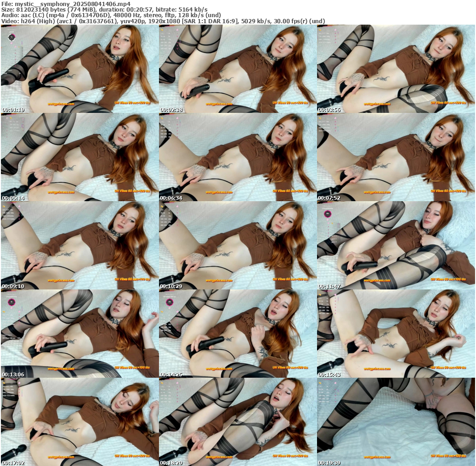Screen dimensions: 476x466
Task: Open the frame marked 00:02:38
Action: (x=238, y=68)
